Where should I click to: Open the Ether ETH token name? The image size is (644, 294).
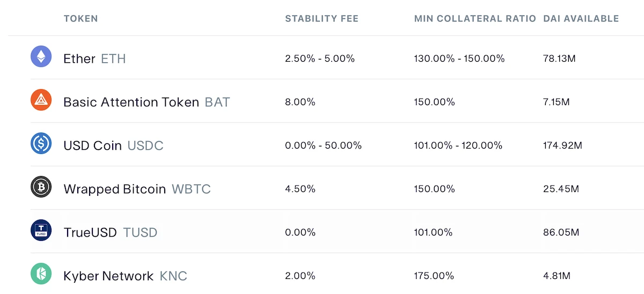point(94,58)
